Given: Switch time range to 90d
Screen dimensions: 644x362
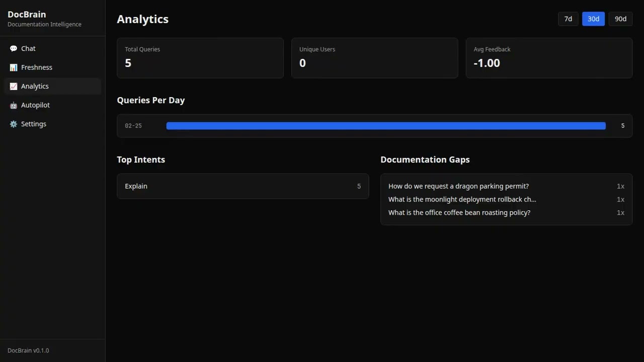Looking at the screenshot, I should coord(620,19).
